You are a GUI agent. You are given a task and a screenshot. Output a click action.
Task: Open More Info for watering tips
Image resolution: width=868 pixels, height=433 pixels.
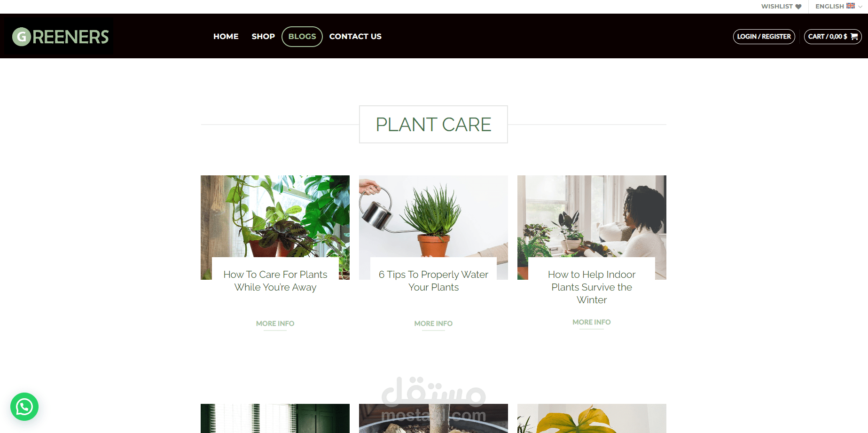(x=433, y=323)
